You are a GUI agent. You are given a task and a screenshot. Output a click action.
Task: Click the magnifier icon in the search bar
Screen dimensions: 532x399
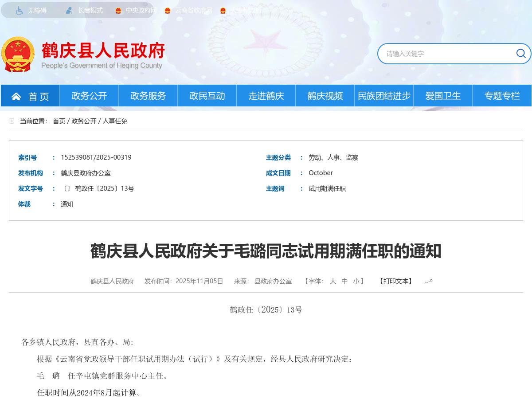click(x=521, y=53)
